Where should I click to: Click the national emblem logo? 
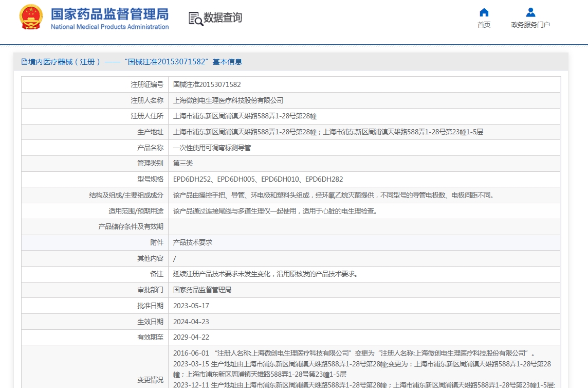31,17
